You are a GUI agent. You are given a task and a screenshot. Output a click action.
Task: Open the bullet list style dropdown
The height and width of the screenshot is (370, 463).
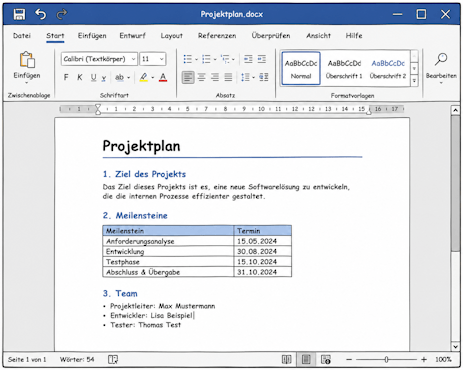pos(196,60)
